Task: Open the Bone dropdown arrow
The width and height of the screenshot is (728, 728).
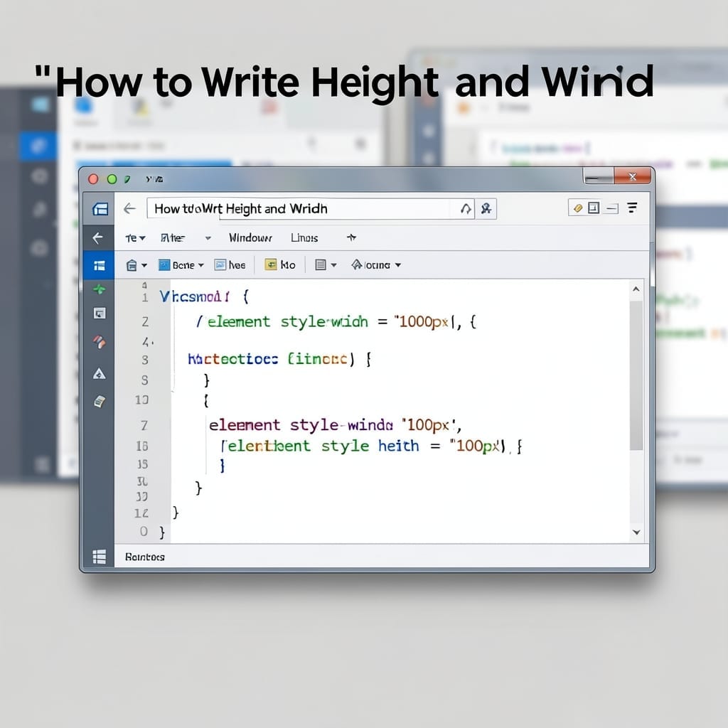Action: click(x=201, y=266)
